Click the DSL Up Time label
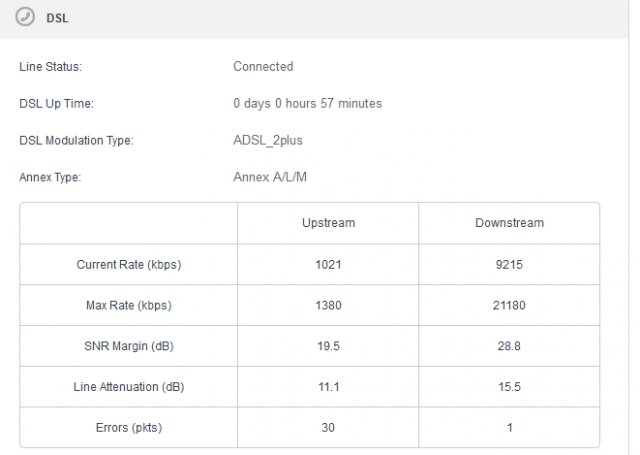This screenshot has width=640, height=455. (x=56, y=104)
